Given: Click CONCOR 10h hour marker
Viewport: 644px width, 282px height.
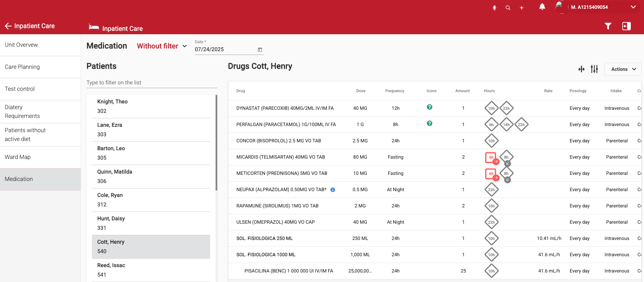Looking at the screenshot, I should 491,141.
